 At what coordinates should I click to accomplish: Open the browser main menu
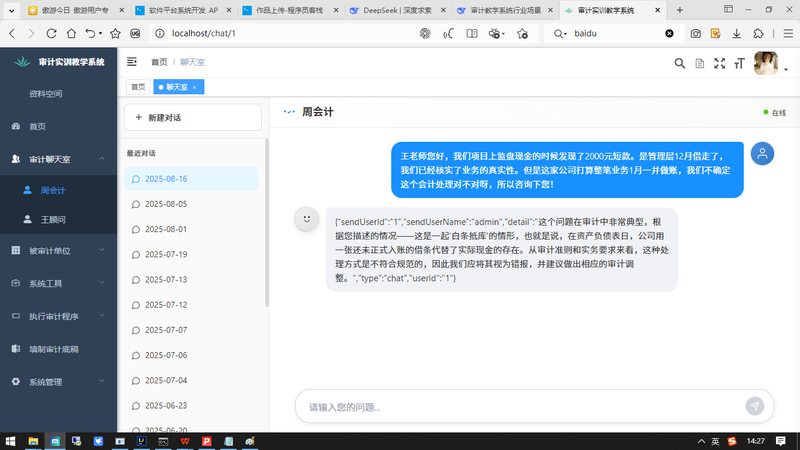pos(788,33)
